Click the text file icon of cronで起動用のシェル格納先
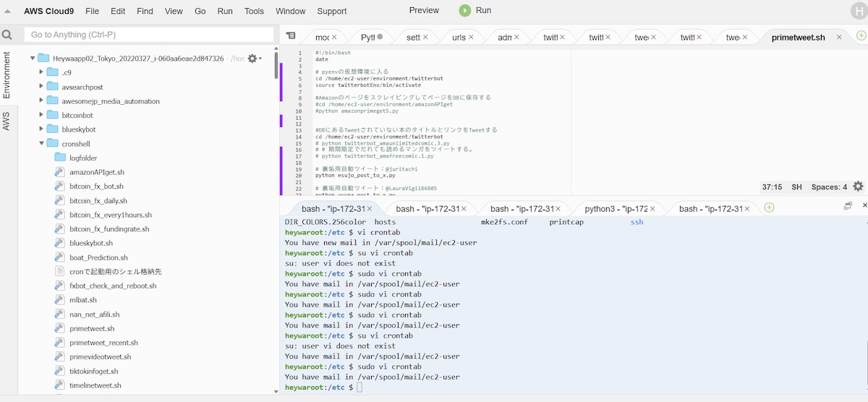Screen dimensions: 868x402 [x=60, y=271]
